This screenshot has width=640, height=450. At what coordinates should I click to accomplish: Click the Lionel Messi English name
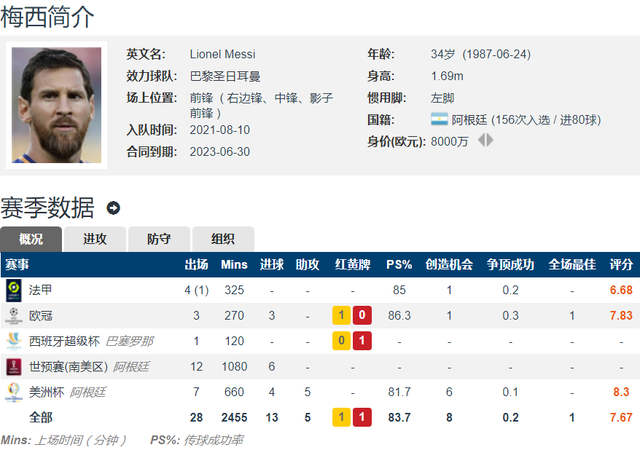point(222,54)
